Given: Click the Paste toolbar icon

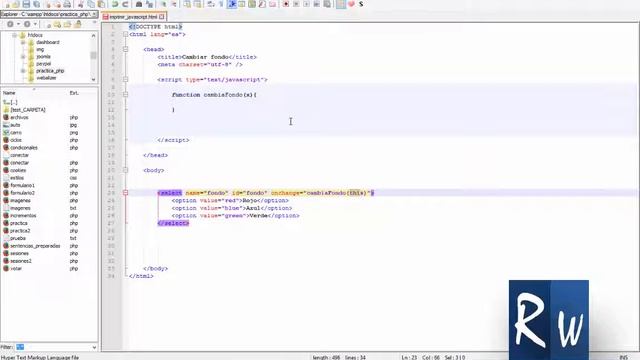Looking at the screenshot, I should coord(101,4).
